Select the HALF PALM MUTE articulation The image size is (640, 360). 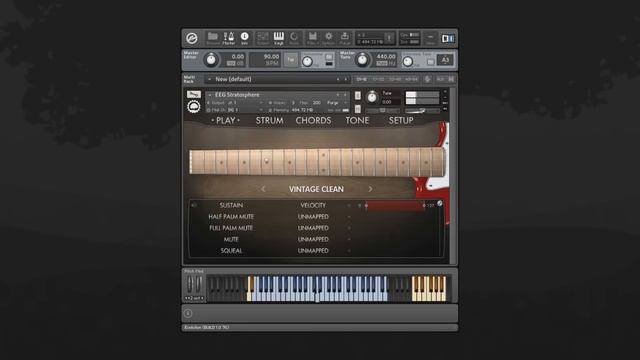click(x=231, y=217)
